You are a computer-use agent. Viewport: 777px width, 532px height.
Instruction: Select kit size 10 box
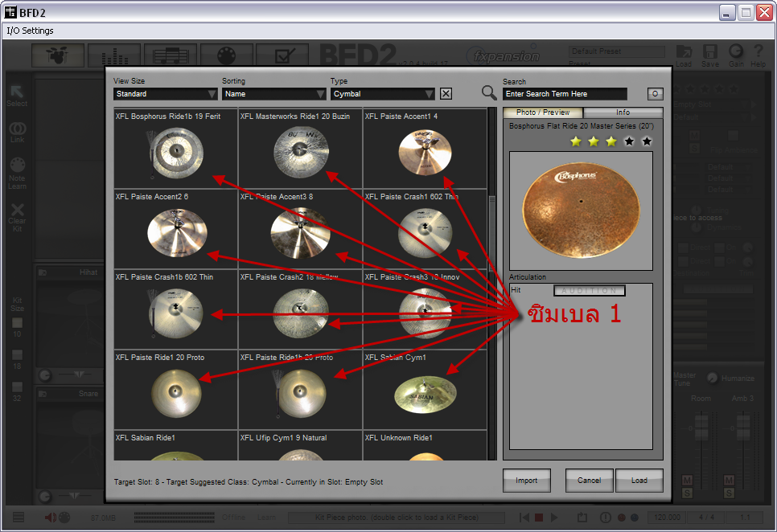(18, 323)
